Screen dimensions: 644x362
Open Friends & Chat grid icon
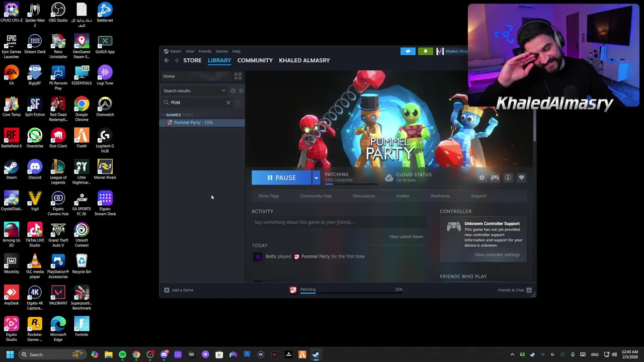529,290
